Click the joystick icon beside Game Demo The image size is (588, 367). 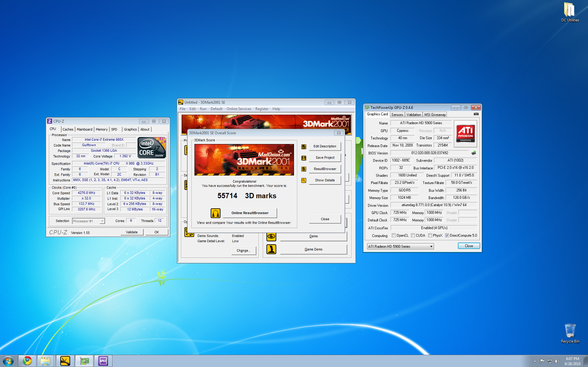[271, 249]
